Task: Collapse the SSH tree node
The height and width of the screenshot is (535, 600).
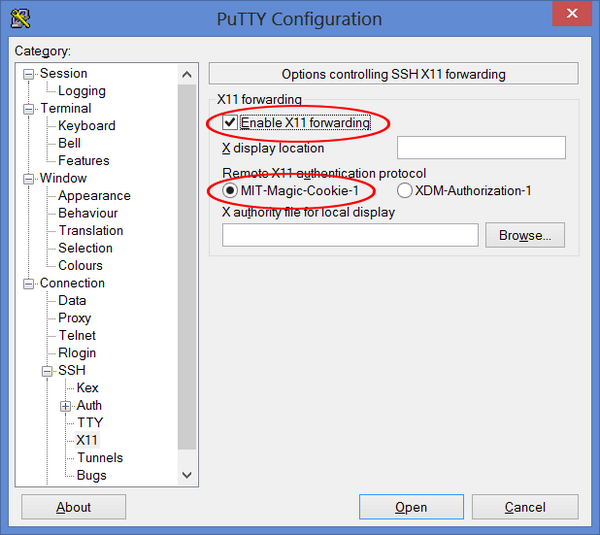Action: (47, 371)
